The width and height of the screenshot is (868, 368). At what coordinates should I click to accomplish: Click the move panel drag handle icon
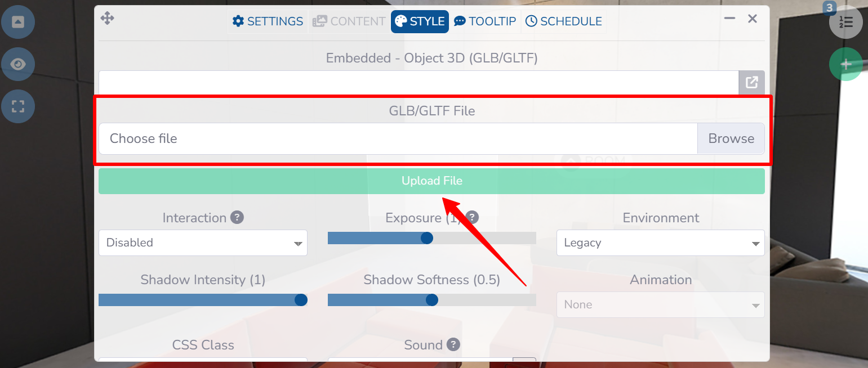coord(107,19)
